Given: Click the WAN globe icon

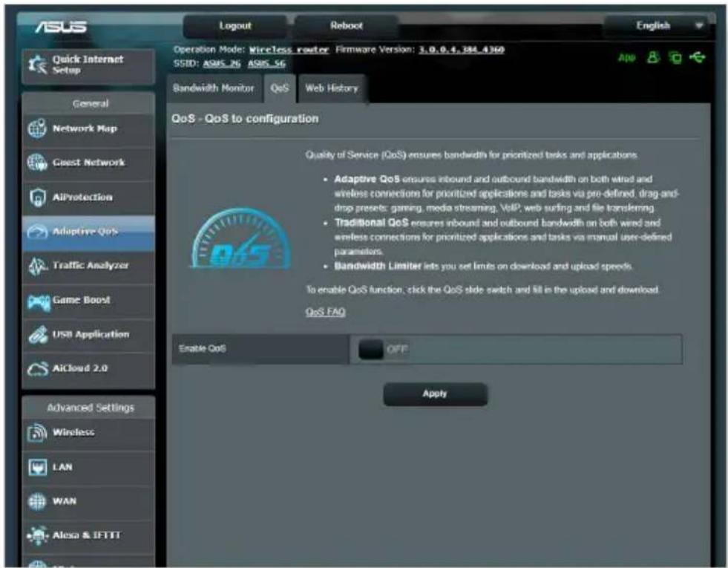Looking at the screenshot, I should coord(37,501).
